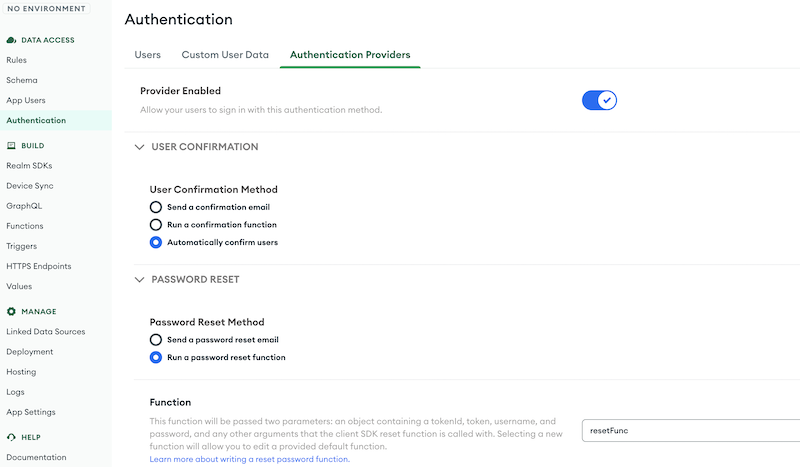The height and width of the screenshot is (467, 800).
Task: Open App Settings from sidebar
Action: coord(31,412)
